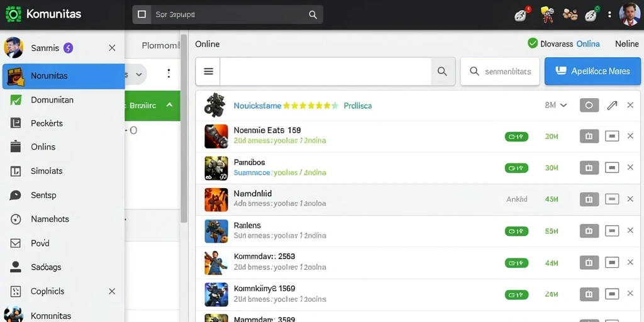
Task: Click the outlined box icon in Noenmie Eats row
Action: 612,136
